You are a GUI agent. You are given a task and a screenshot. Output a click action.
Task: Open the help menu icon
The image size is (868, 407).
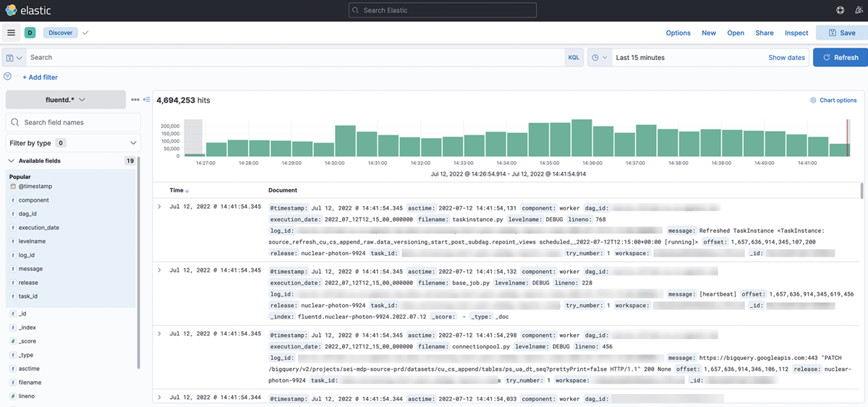[840, 10]
